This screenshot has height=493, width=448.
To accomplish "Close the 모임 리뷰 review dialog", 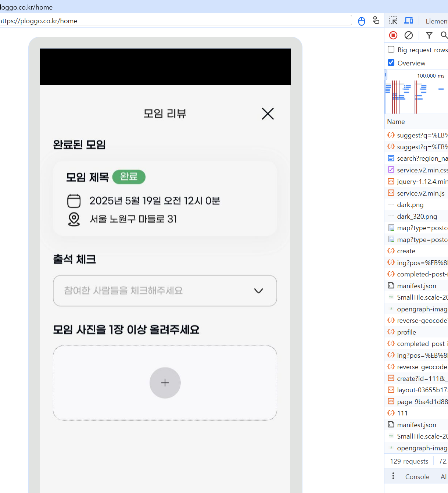I will point(268,114).
